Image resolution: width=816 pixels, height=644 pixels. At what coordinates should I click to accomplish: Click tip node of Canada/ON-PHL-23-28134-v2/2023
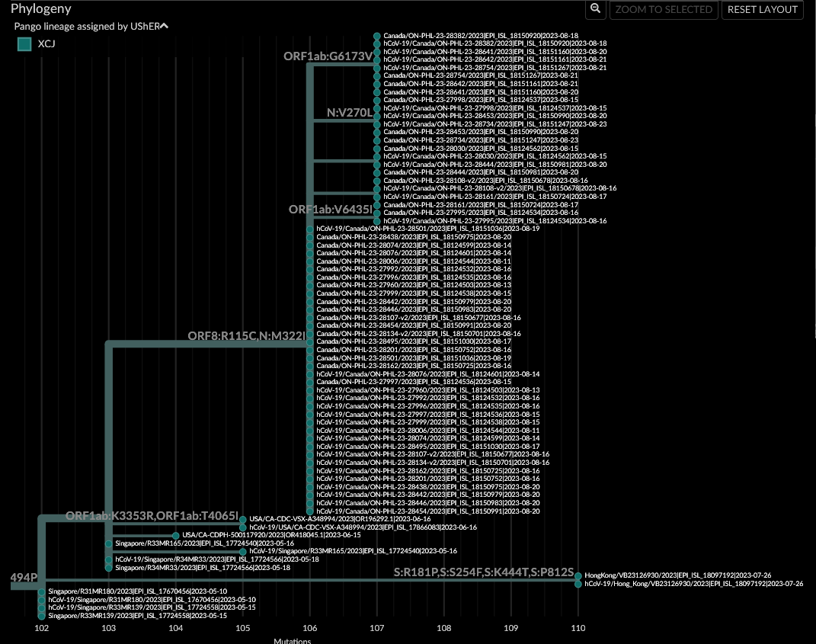tap(310, 335)
